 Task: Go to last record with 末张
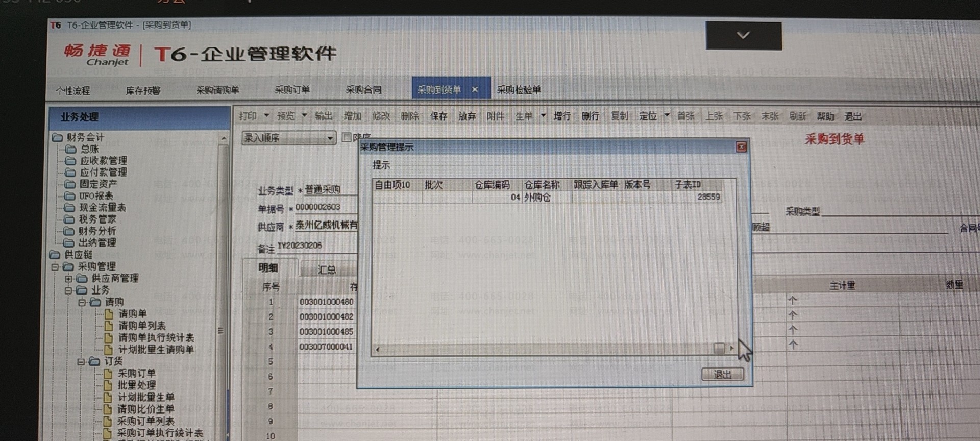770,116
